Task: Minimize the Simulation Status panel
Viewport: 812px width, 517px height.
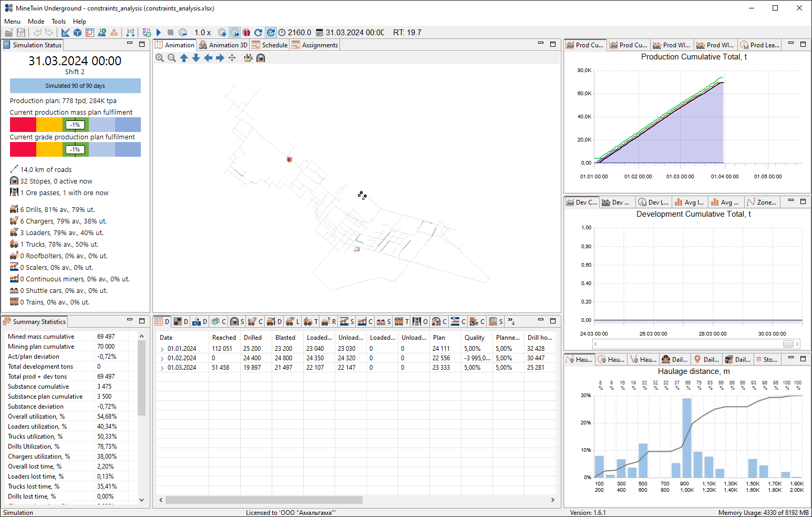Action: coord(130,44)
